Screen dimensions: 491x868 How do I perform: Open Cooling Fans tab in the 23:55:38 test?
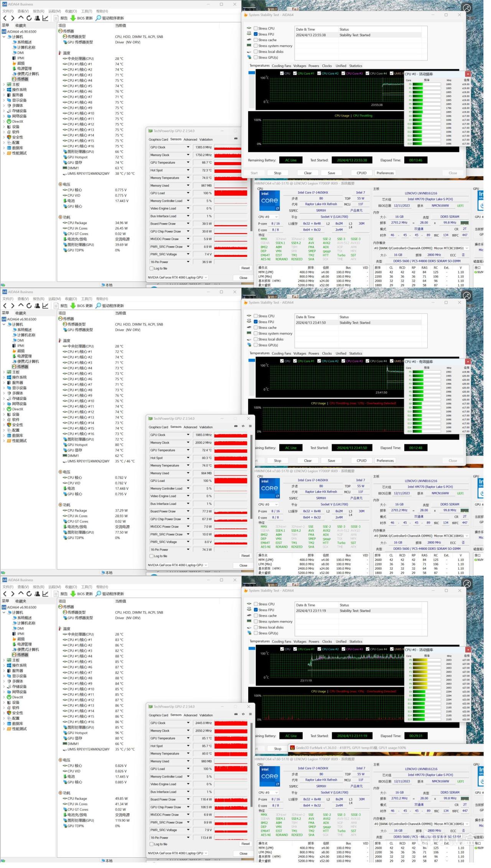point(282,66)
